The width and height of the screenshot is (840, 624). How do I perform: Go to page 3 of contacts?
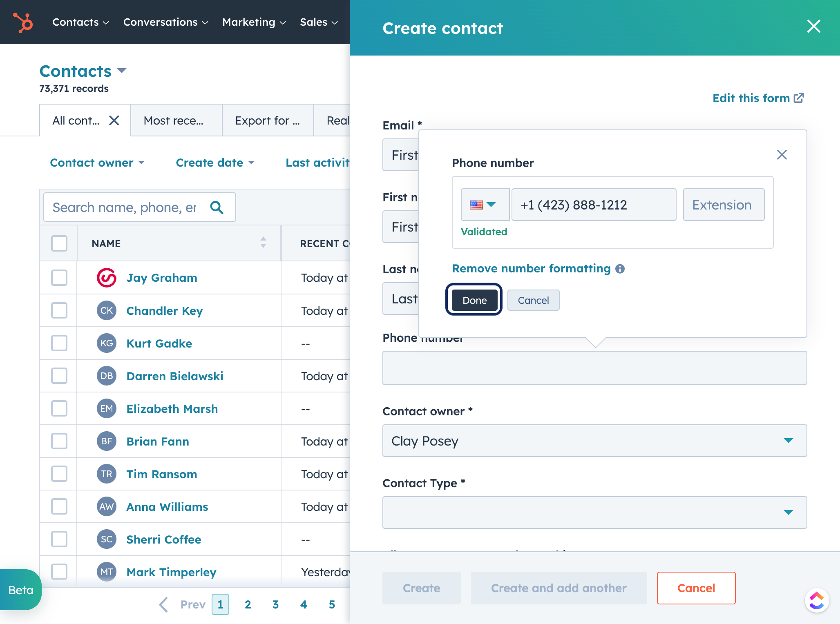(275, 604)
